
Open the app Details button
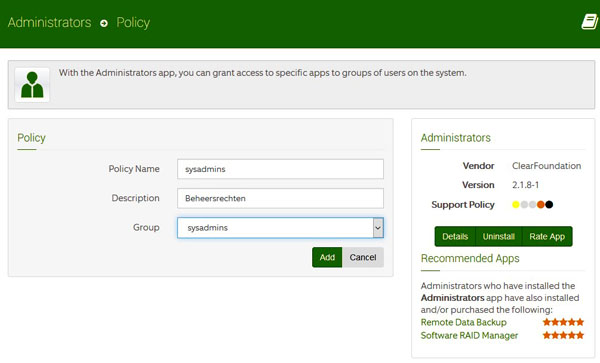click(x=455, y=236)
